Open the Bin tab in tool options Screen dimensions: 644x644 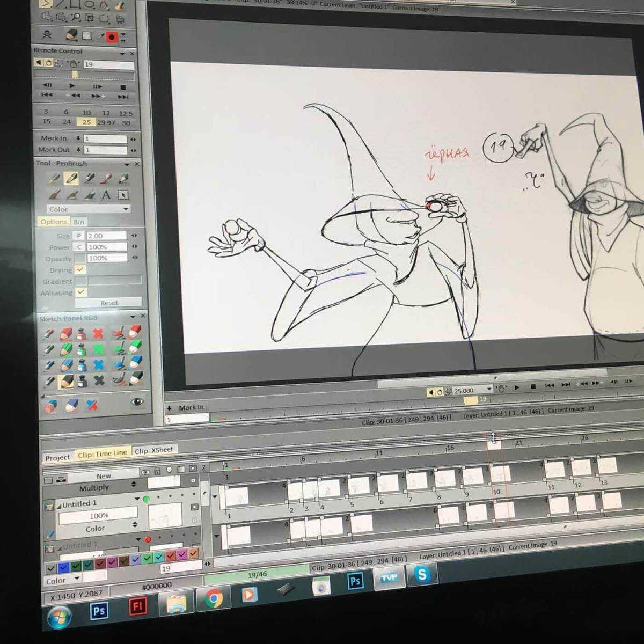[79, 222]
